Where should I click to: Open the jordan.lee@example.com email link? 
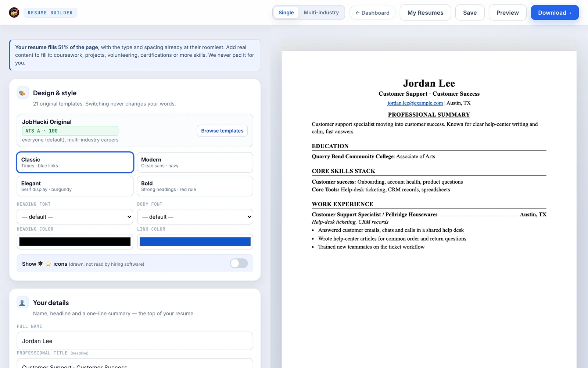click(x=415, y=103)
